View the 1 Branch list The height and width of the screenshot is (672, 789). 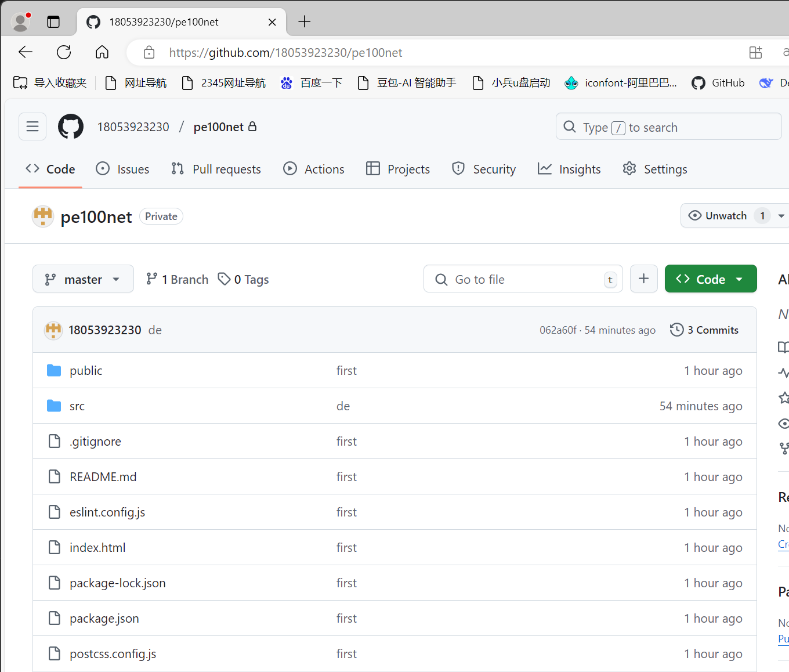coord(178,279)
